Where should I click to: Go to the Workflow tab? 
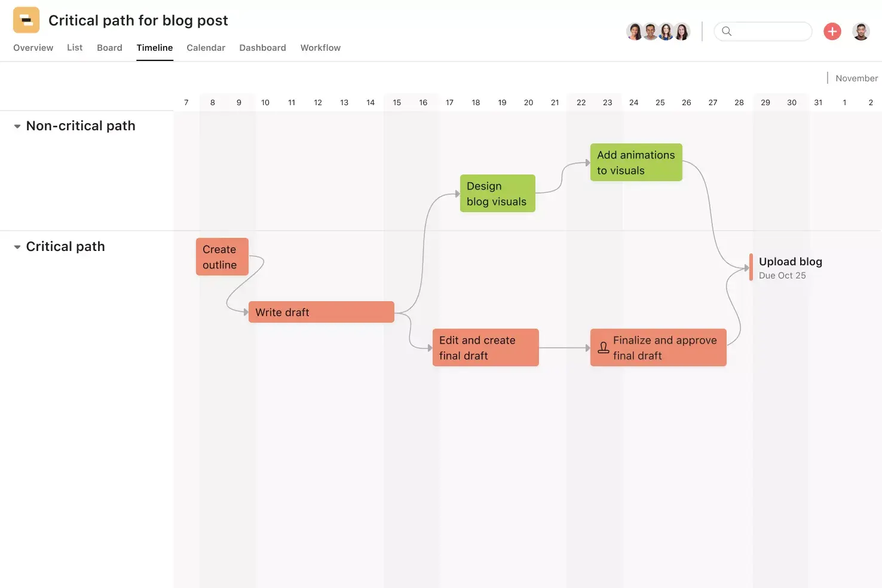(320, 48)
